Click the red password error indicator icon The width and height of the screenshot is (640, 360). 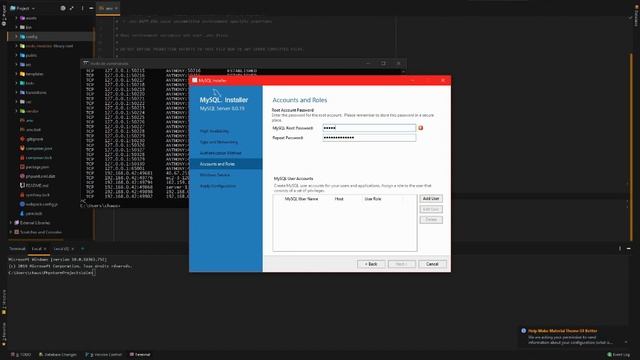tap(421, 128)
